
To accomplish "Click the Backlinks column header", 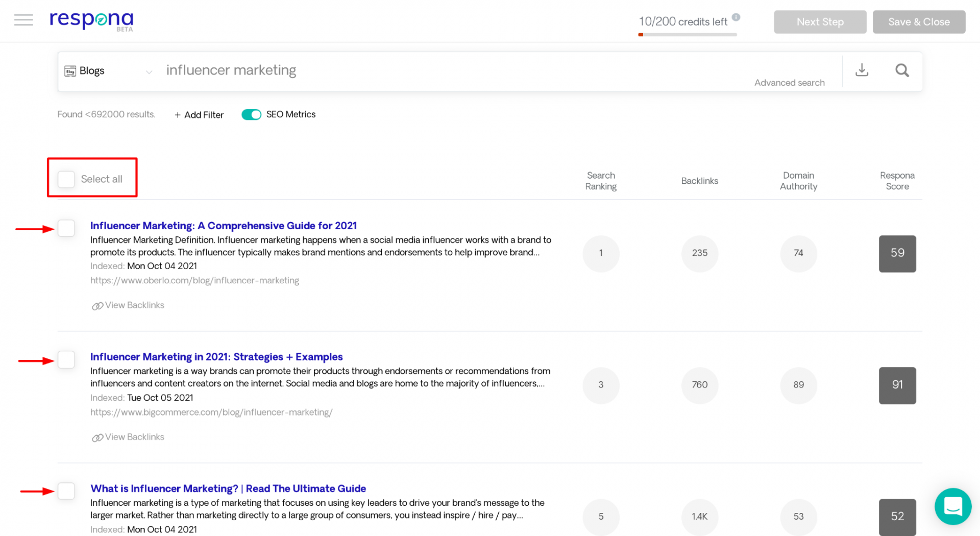I will click(x=699, y=181).
